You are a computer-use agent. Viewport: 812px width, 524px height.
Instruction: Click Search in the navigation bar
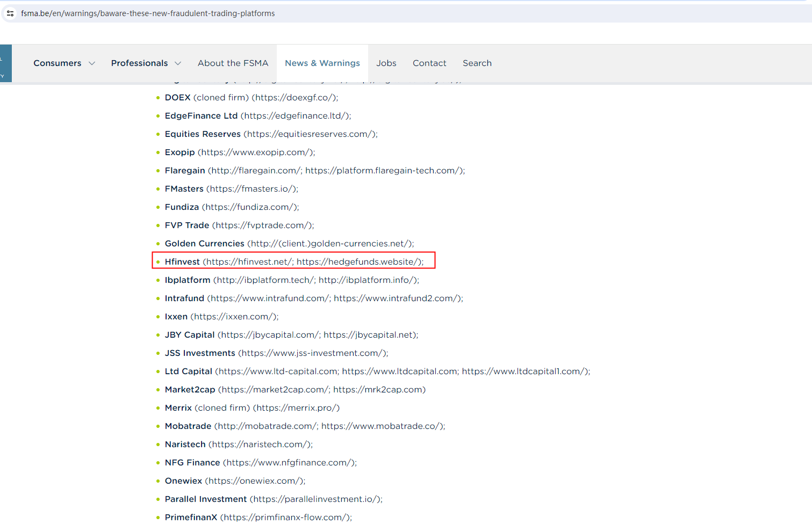point(477,63)
